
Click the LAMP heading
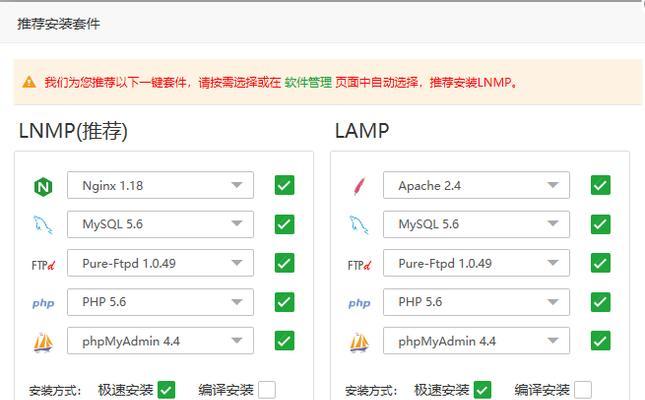click(x=362, y=131)
